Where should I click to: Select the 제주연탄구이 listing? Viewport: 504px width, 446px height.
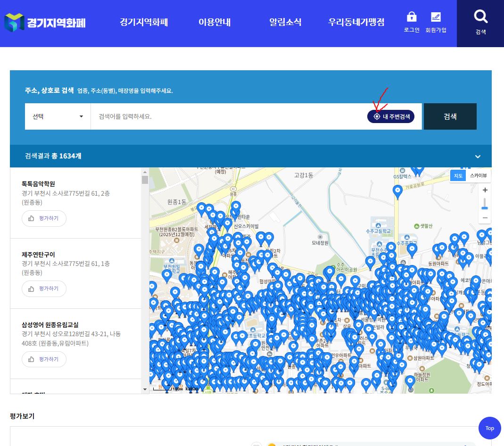click(38, 255)
